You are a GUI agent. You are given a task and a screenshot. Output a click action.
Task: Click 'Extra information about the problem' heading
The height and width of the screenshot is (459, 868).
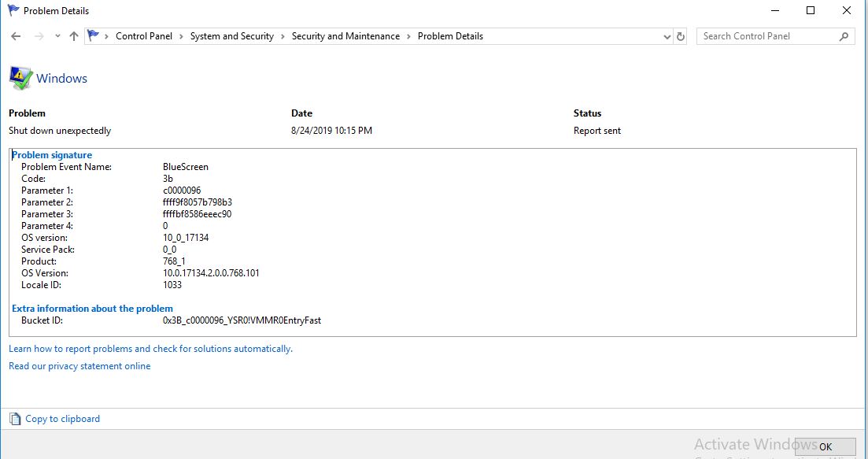click(92, 309)
